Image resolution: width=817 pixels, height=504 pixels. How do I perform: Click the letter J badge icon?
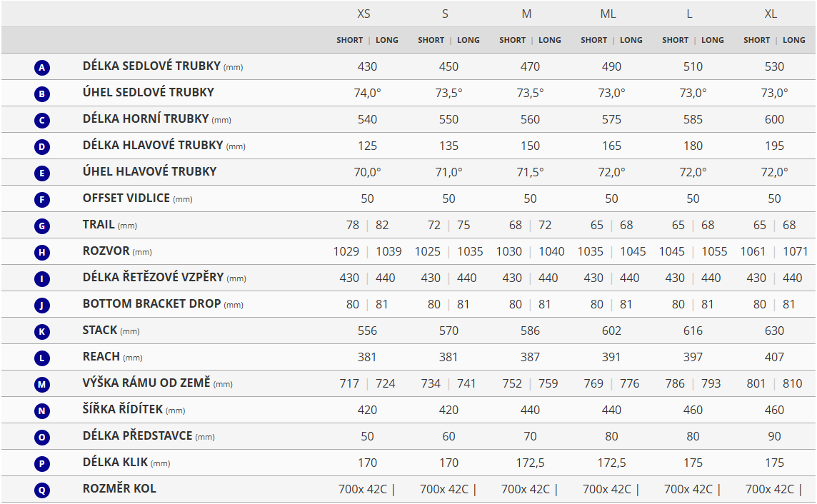(x=42, y=306)
